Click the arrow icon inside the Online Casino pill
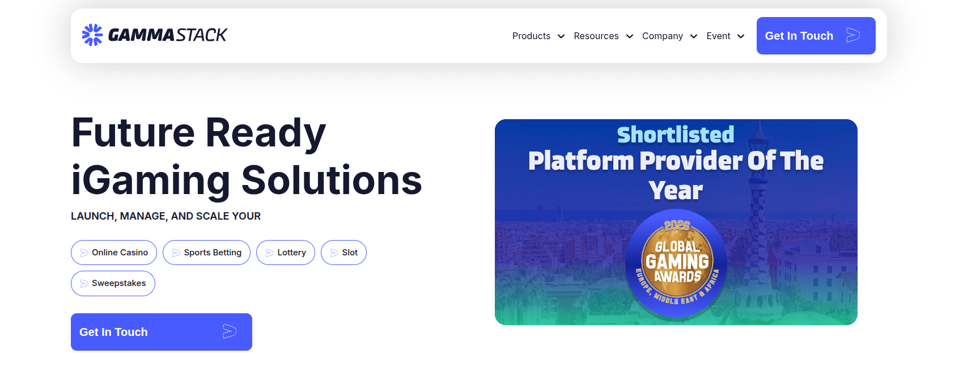The height and width of the screenshot is (370, 980). (x=84, y=253)
